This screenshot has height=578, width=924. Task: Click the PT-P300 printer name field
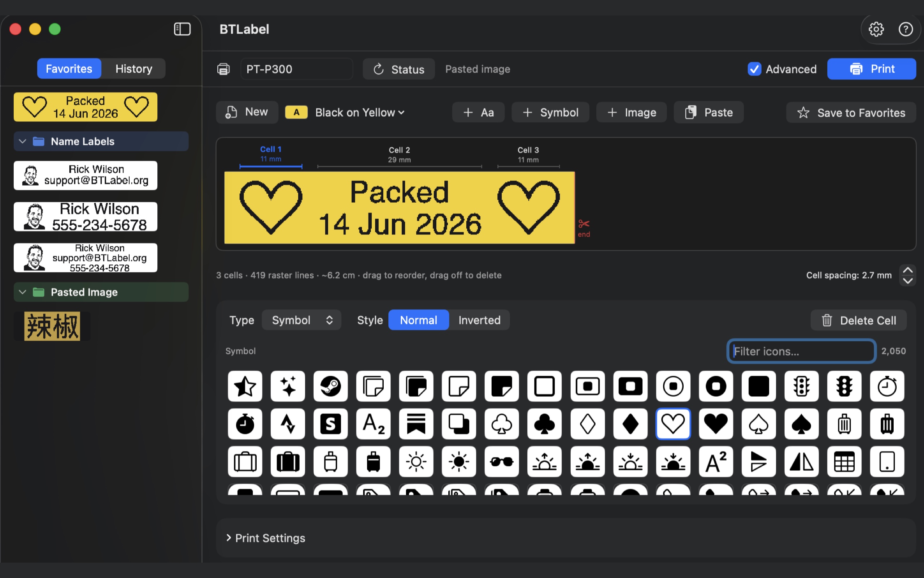pos(297,69)
